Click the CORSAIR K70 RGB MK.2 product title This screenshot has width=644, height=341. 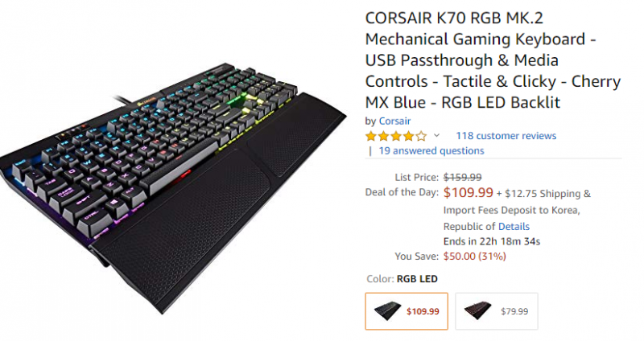point(474,60)
